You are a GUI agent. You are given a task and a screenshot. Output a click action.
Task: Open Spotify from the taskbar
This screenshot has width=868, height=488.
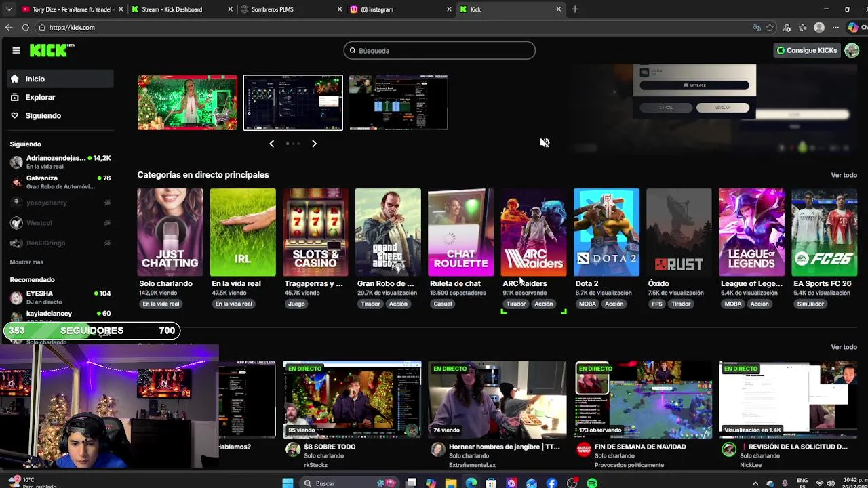[592, 483]
